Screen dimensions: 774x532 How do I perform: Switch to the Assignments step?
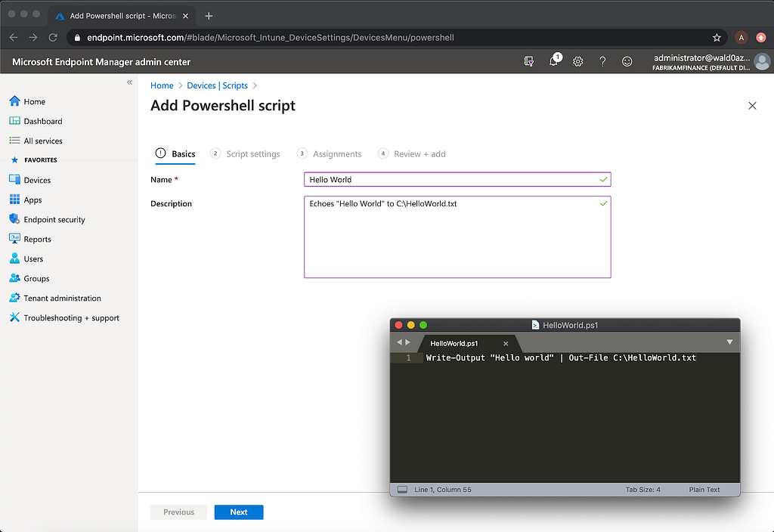pyautogui.click(x=329, y=154)
